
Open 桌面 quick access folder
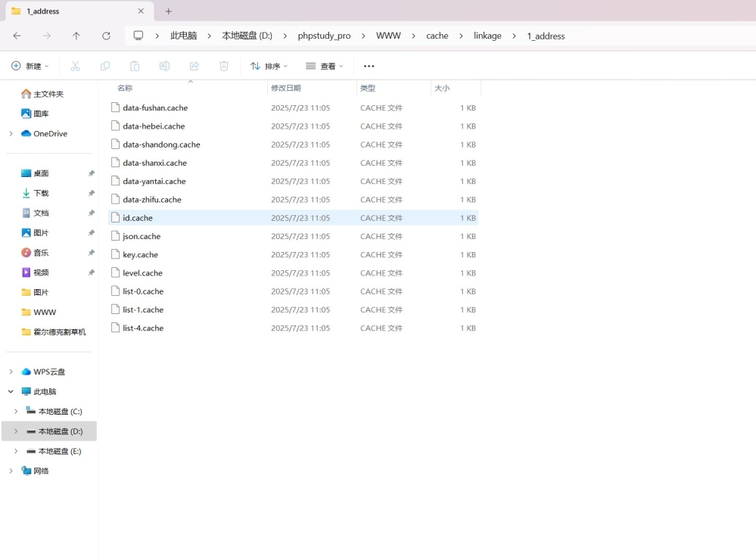tap(35, 173)
